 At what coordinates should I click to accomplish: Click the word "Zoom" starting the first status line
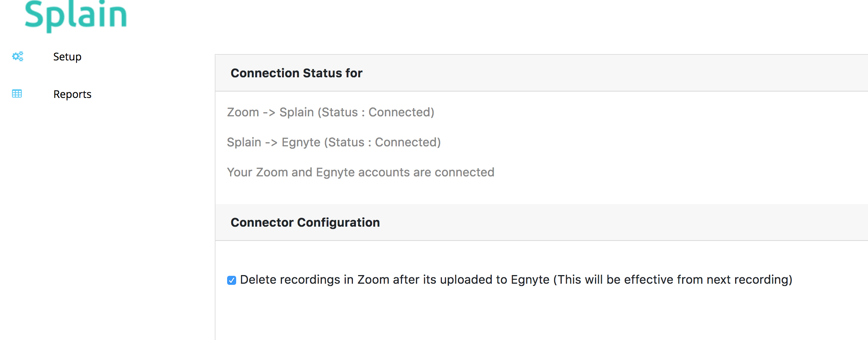tap(243, 112)
